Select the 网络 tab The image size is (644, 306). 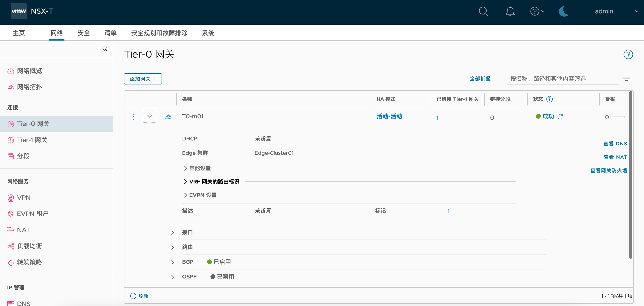57,33
